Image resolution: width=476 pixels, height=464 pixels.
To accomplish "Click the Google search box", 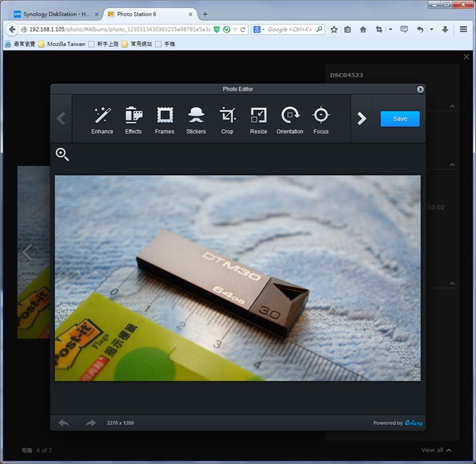I will (289, 30).
